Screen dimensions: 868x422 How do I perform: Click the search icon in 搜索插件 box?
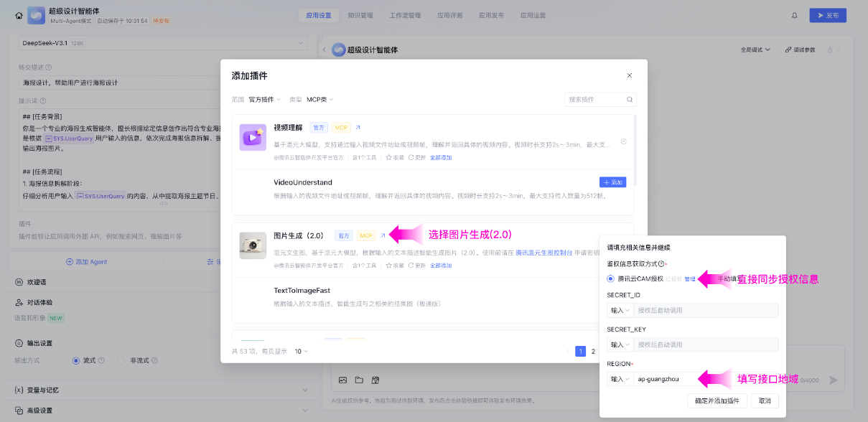(x=628, y=98)
